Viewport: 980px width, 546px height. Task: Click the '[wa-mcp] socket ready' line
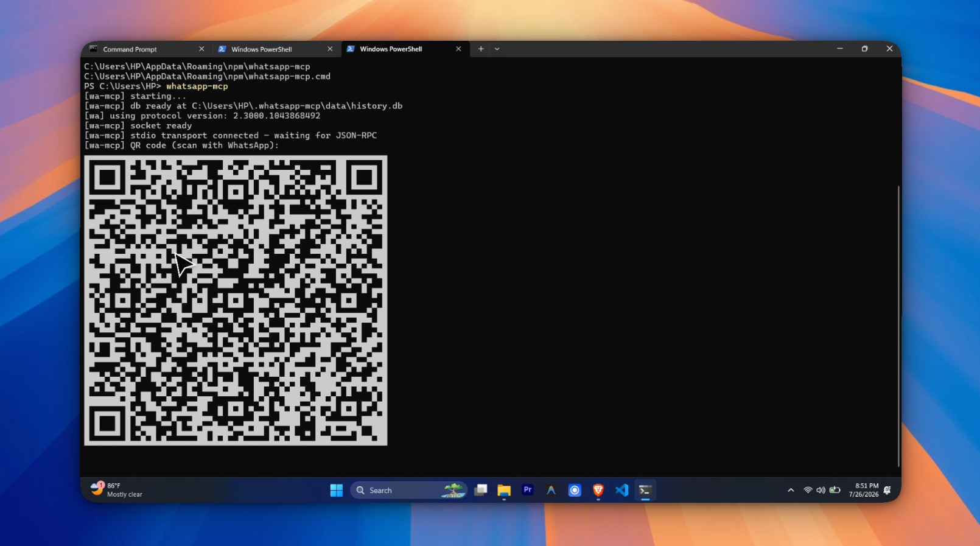[138, 126]
